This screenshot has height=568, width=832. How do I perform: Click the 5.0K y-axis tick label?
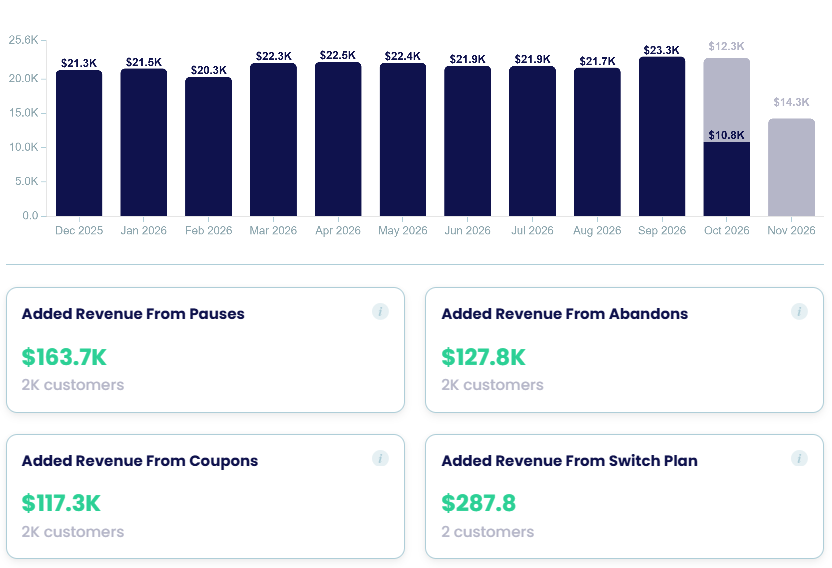[27, 182]
